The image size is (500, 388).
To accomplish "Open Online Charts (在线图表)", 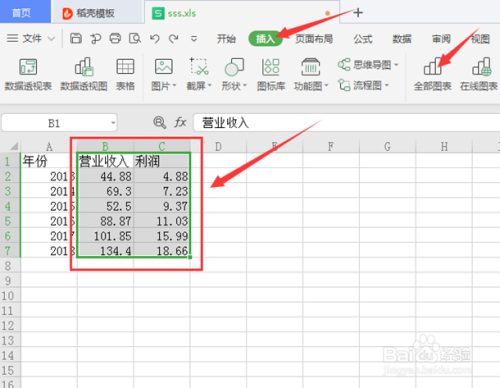I will 479,75.
